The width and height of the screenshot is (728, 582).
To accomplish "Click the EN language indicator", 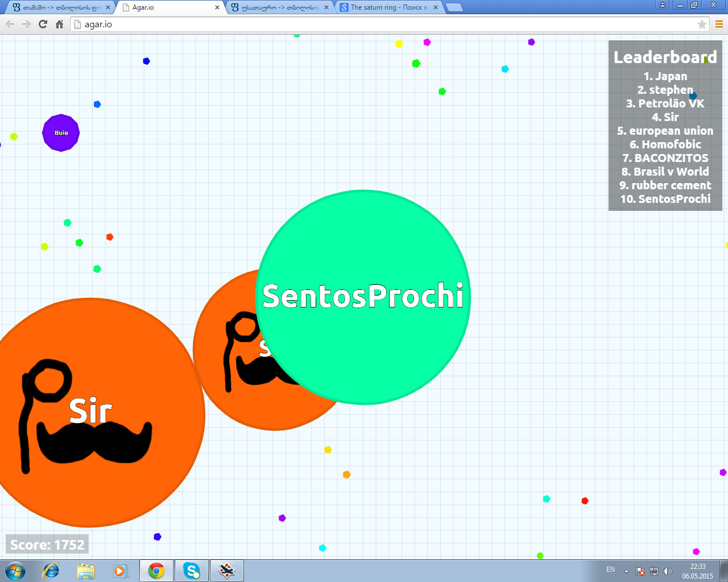I will [610, 569].
